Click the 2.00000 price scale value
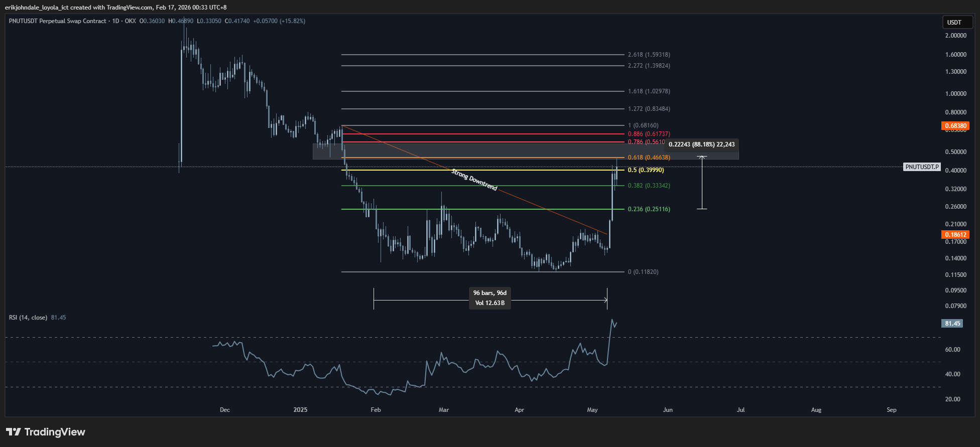980x447 pixels. pyautogui.click(x=956, y=36)
